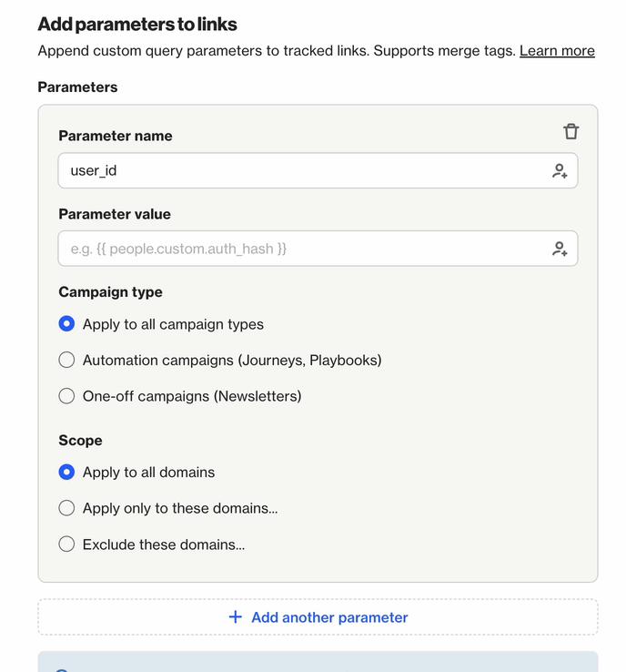Viewport: 626px width, 672px height.
Task: Choose Apply only to these domains
Action: tap(66, 508)
